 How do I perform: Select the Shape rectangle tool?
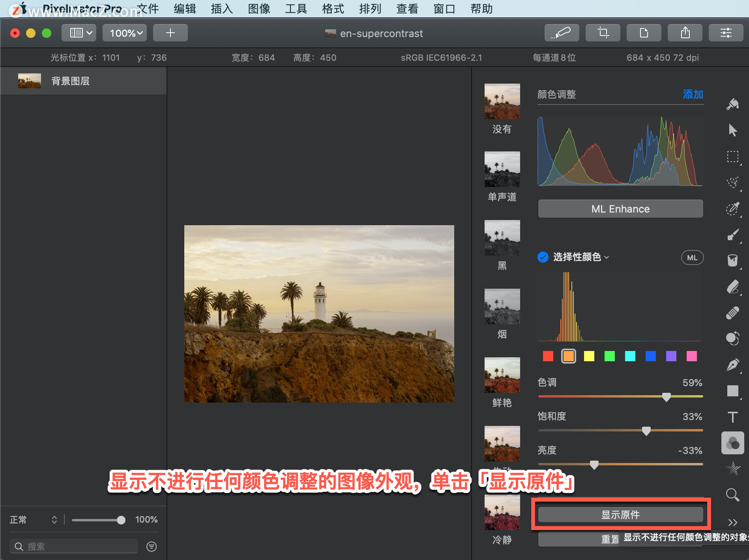point(733,391)
